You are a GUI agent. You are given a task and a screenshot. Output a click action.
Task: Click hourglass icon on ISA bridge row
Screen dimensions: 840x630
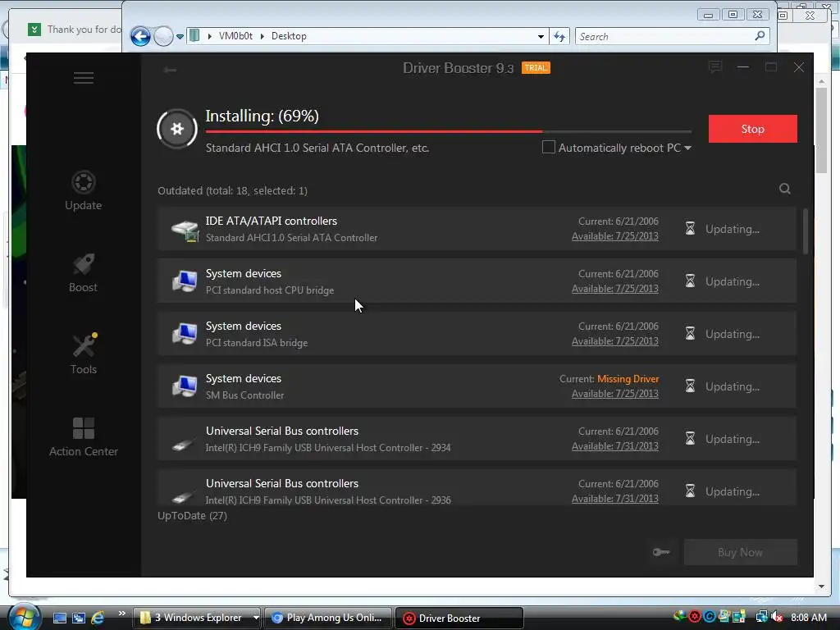click(690, 334)
